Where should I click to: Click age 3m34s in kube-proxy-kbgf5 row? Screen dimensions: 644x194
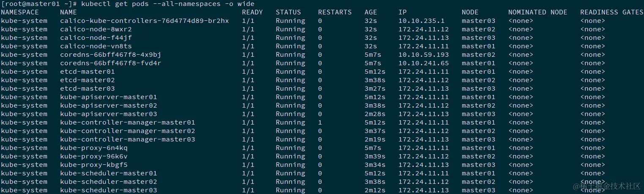pos(375,165)
